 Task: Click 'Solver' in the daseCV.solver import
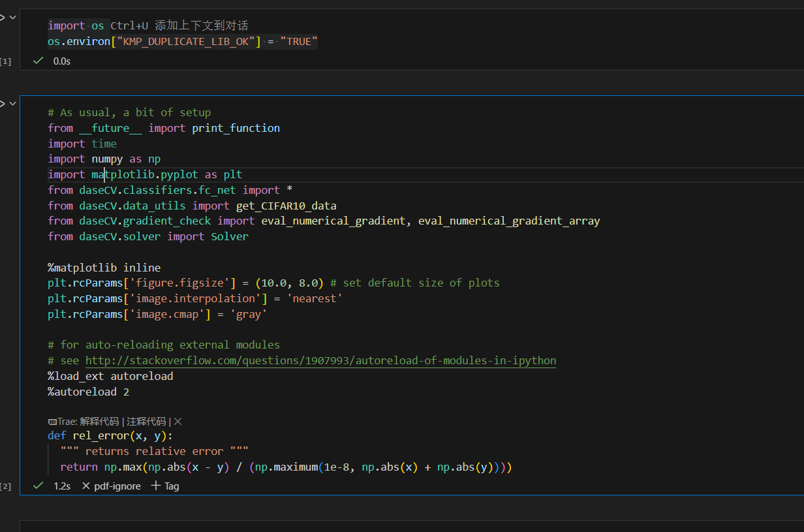point(230,236)
